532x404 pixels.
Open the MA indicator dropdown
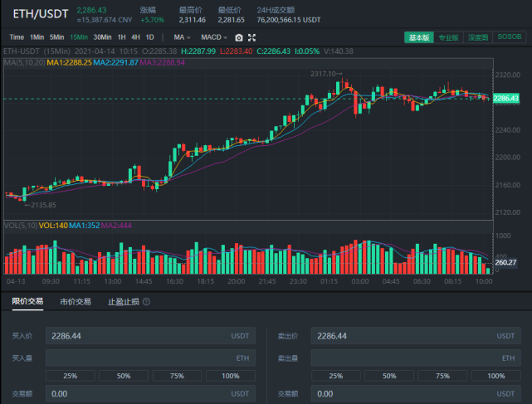point(182,37)
